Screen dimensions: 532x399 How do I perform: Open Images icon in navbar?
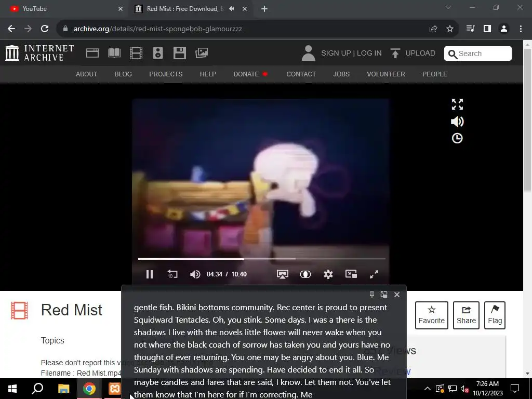[x=202, y=52]
